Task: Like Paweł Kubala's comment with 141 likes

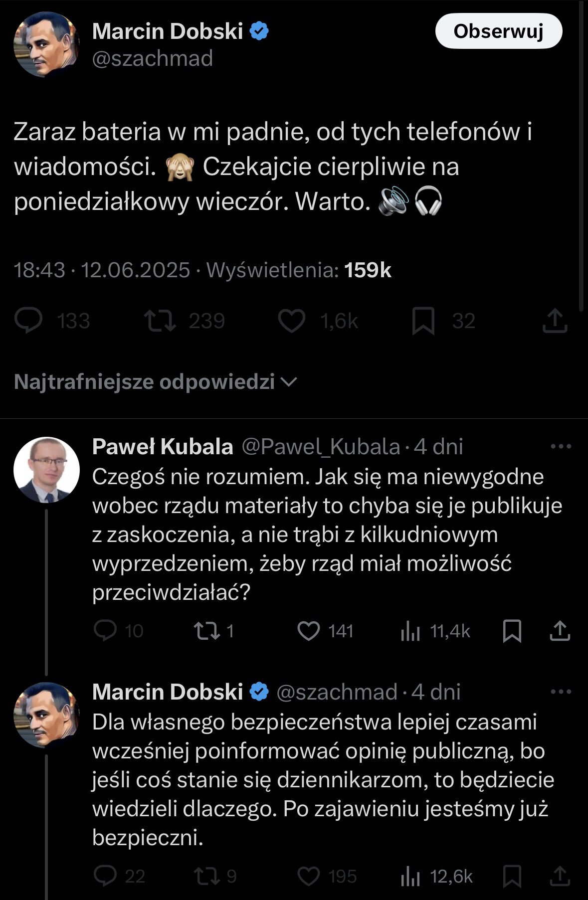Action: [x=309, y=631]
